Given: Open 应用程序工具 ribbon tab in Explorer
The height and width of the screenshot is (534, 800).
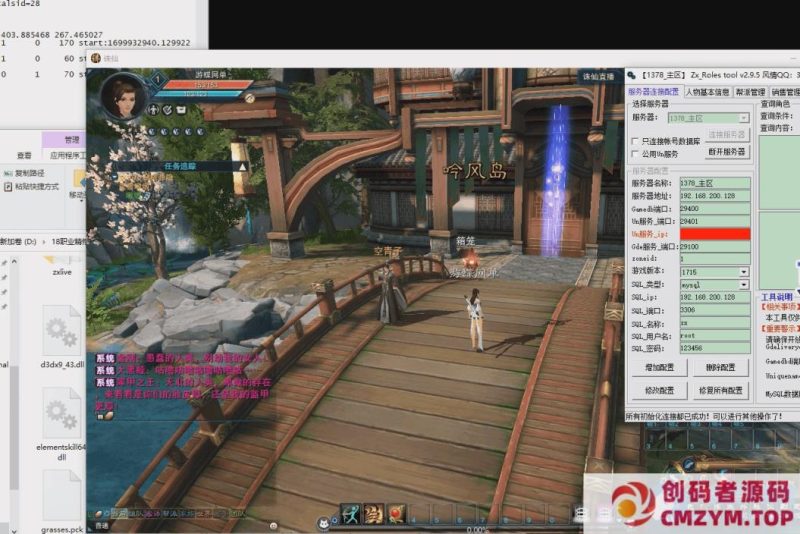Looking at the screenshot, I should (67, 156).
